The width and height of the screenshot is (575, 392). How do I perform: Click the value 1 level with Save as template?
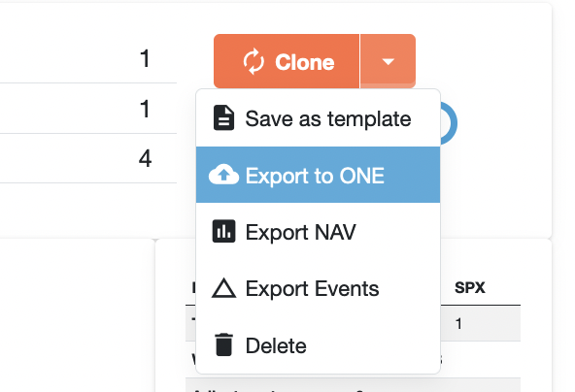click(x=145, y=109)
